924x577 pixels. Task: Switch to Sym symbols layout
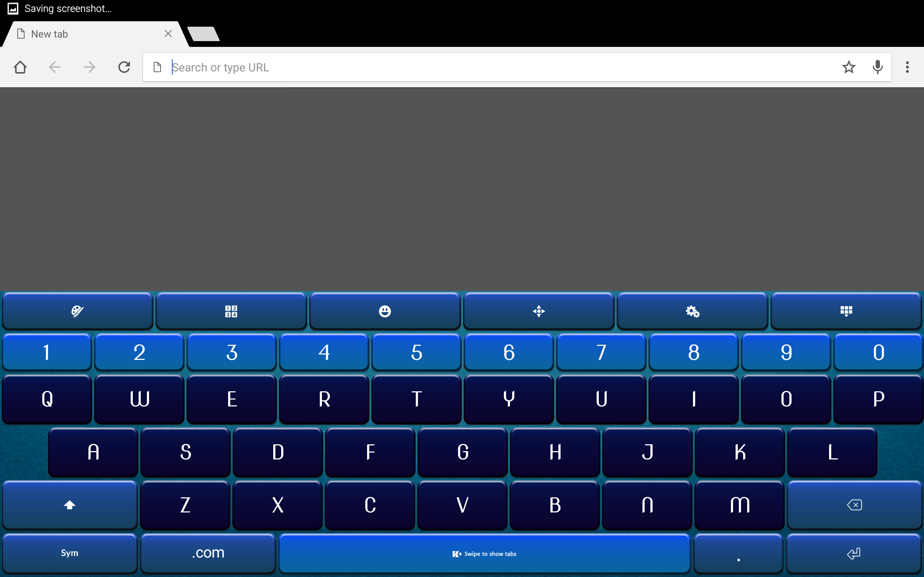[70, 553]
